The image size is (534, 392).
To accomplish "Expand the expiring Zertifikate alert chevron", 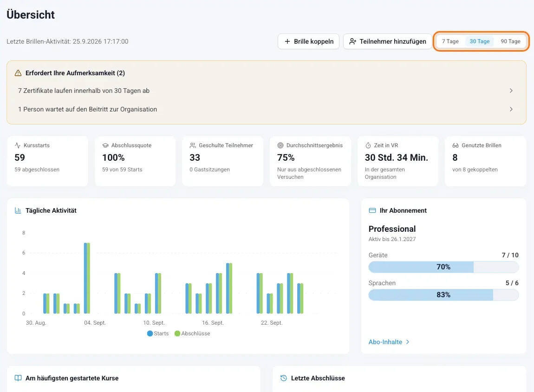I will click(511, 91).
